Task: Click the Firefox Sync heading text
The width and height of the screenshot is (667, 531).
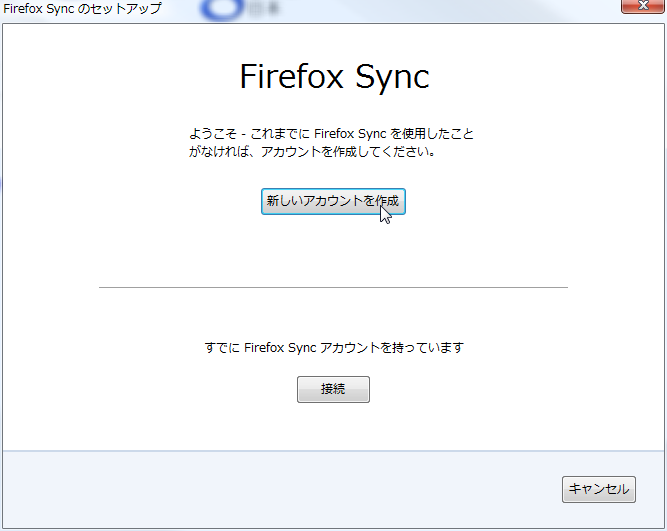Action: [334, 77]
